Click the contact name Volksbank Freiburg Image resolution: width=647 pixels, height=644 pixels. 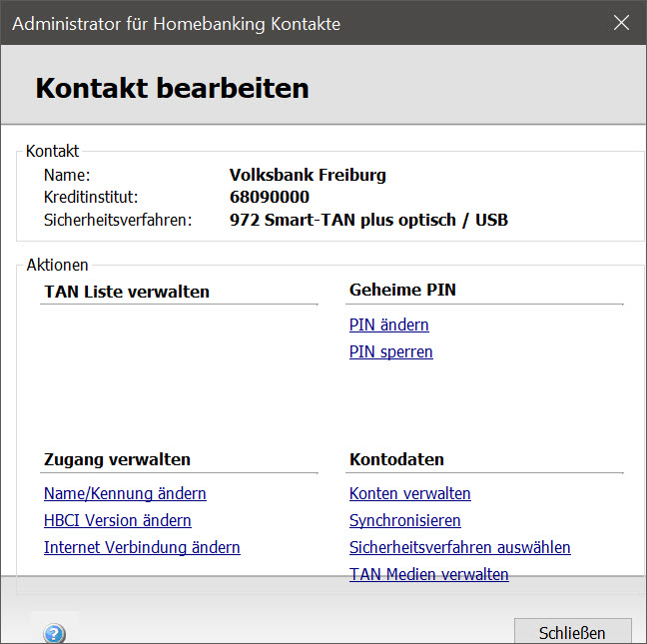tap(308, 175)
